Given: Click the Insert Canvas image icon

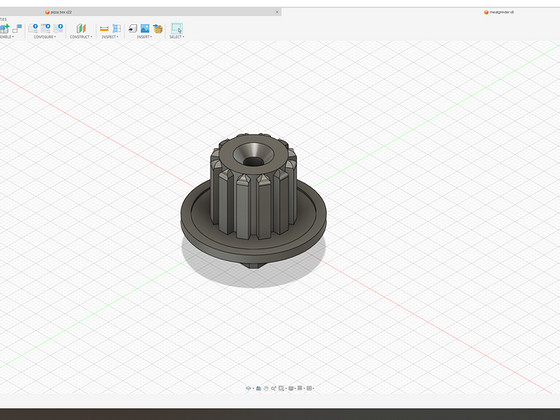Looking at the screenshot, I should pyautogui.click(x=145, y=29).
